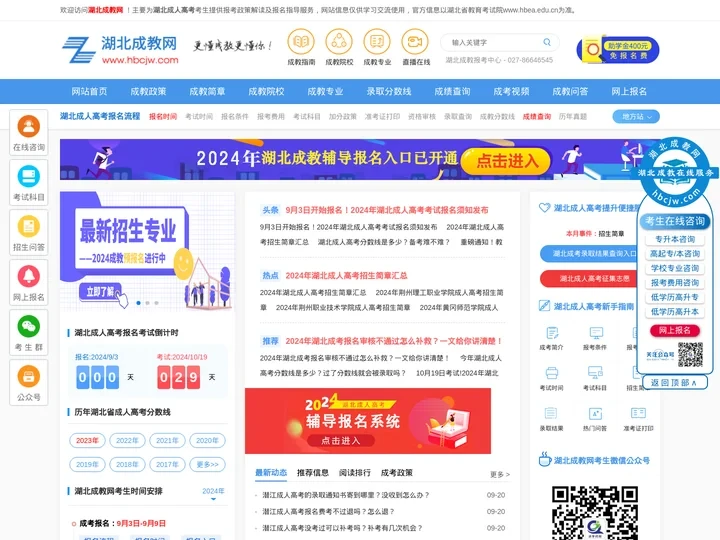Select the first slideshow indicator dot
This screenshot has height=540, width=720.
pos(139,303)
